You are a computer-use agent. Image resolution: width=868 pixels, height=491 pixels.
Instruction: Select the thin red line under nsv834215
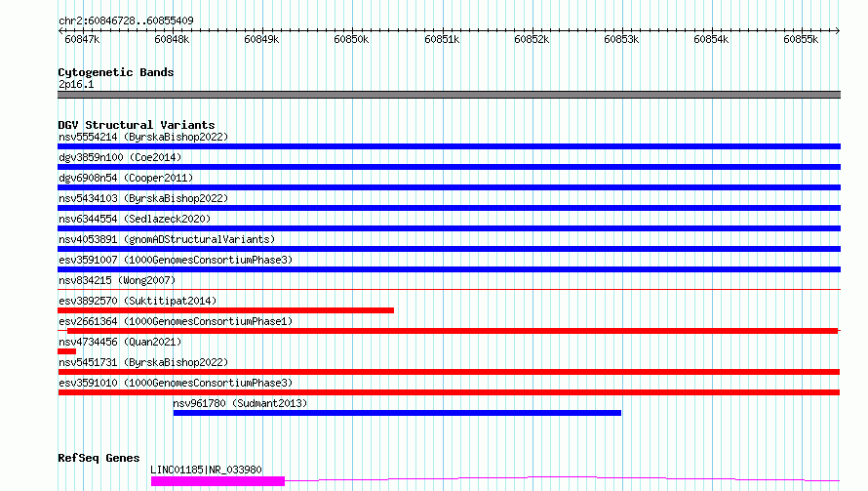click(449, 289)
